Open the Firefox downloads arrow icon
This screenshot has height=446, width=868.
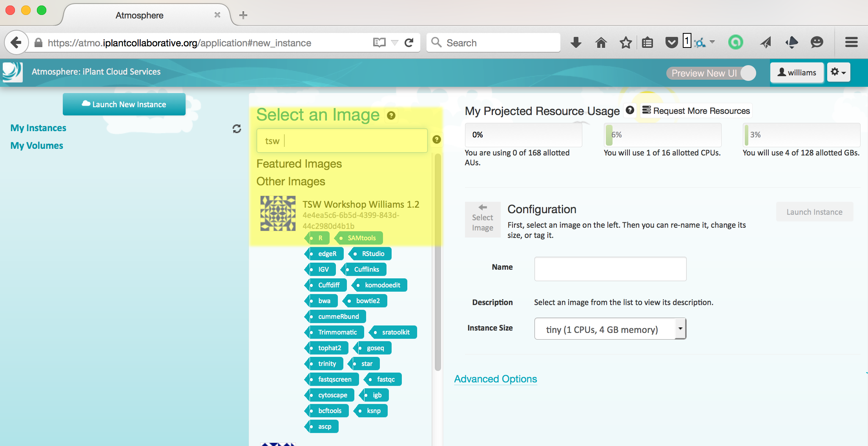pyautogui.click(x=576, y=42)
